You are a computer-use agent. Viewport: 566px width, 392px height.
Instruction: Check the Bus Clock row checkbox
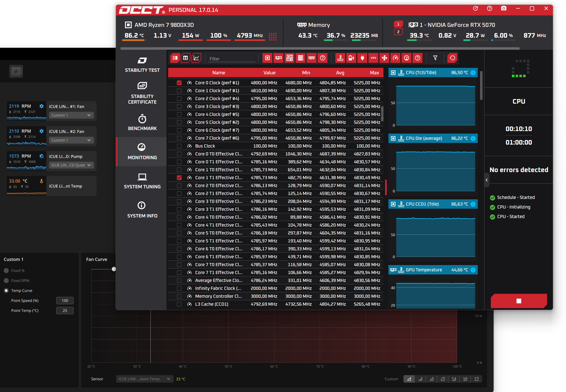tap(179, 146)
